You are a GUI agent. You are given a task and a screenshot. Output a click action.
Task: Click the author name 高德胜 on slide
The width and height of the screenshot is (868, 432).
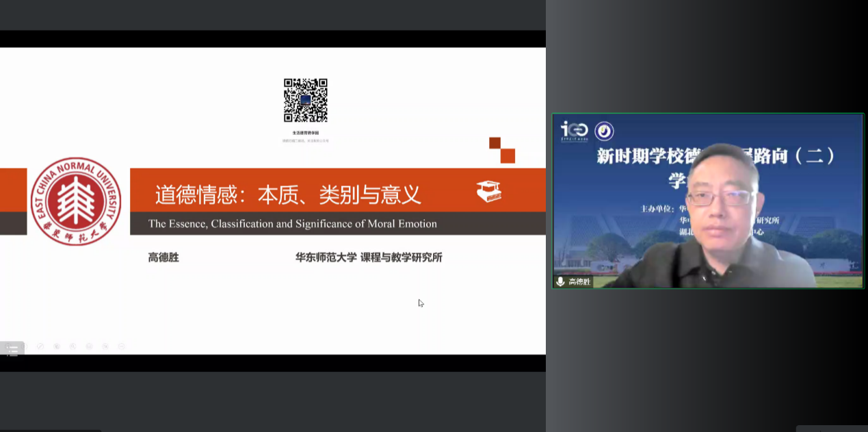click(163, 257)
